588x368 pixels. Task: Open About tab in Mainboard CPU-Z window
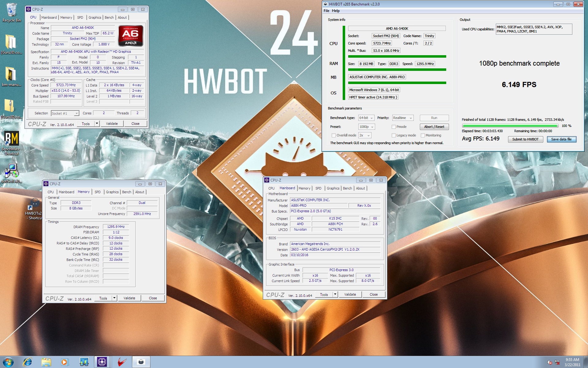tap(360, 188)
